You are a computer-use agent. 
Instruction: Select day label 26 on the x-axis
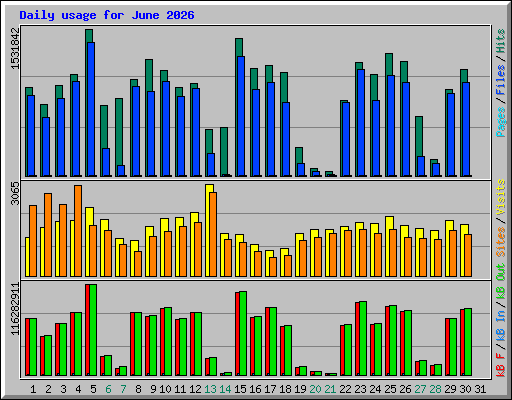405,389
